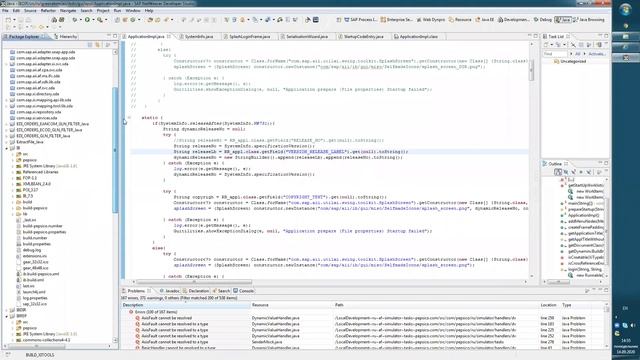Sort problems by Description column header
The image size is (640, 360).
[185, 305]
